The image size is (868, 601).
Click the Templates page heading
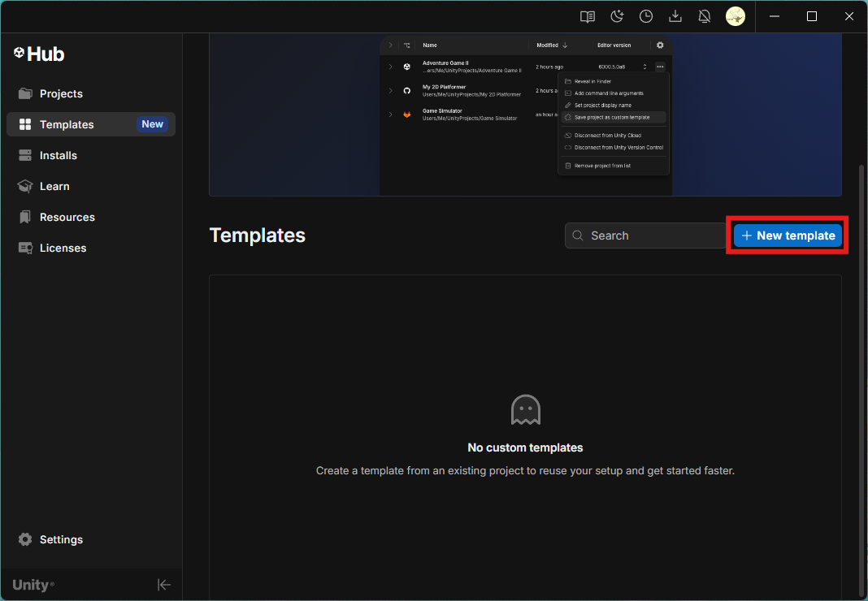(258, 236)
